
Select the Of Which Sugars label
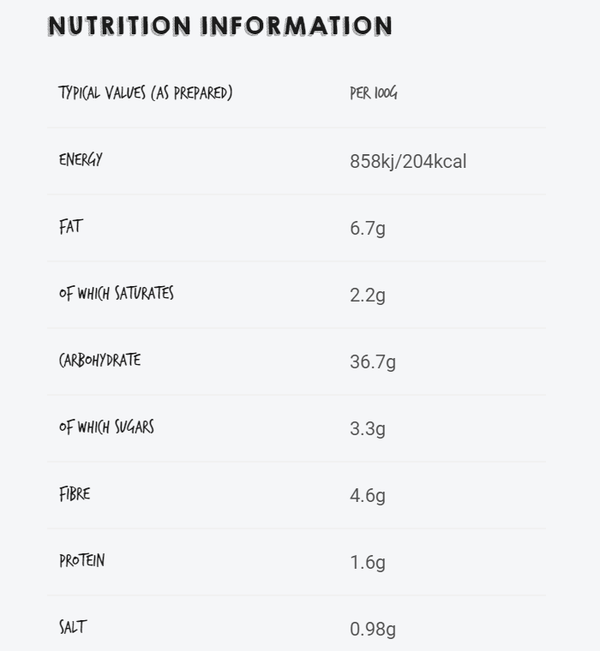pyautogui.click(x=106, y=427)
